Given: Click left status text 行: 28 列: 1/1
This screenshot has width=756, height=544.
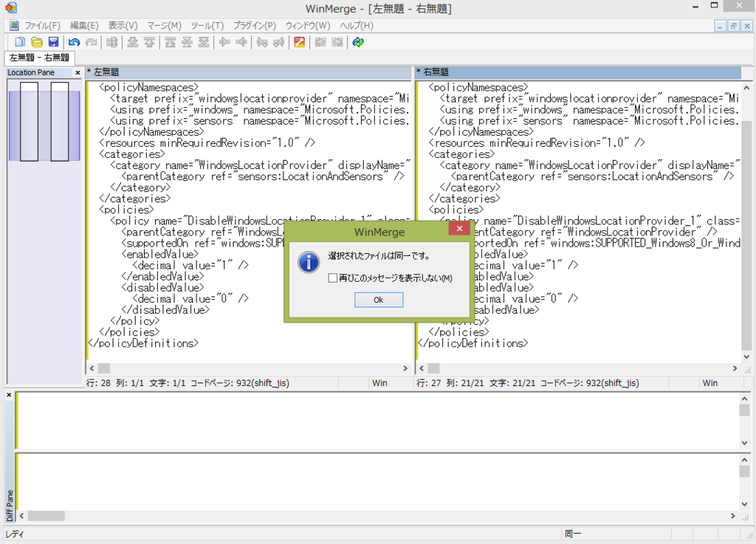Looking at the screenshot, I should [114, 383].
